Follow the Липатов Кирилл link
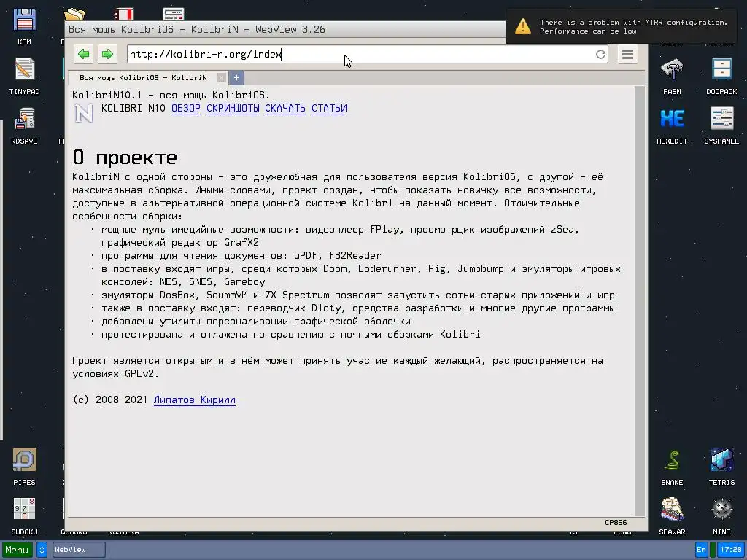The image size is (747, 560). [194, 400]
